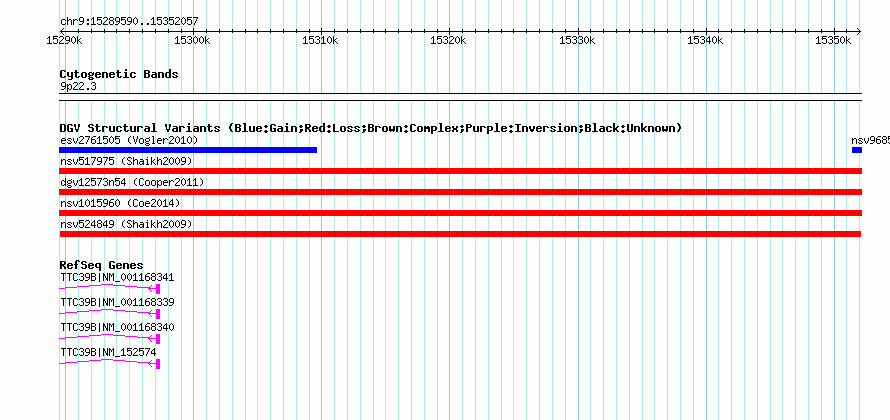Click the TTC39B|NM_152574 gene label
This screenshot has height=420, width=890.
click(x=108, y=352)
